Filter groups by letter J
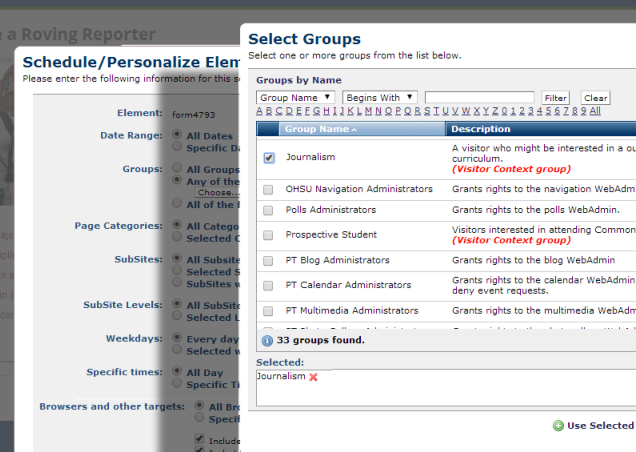 tap(342, 111)
